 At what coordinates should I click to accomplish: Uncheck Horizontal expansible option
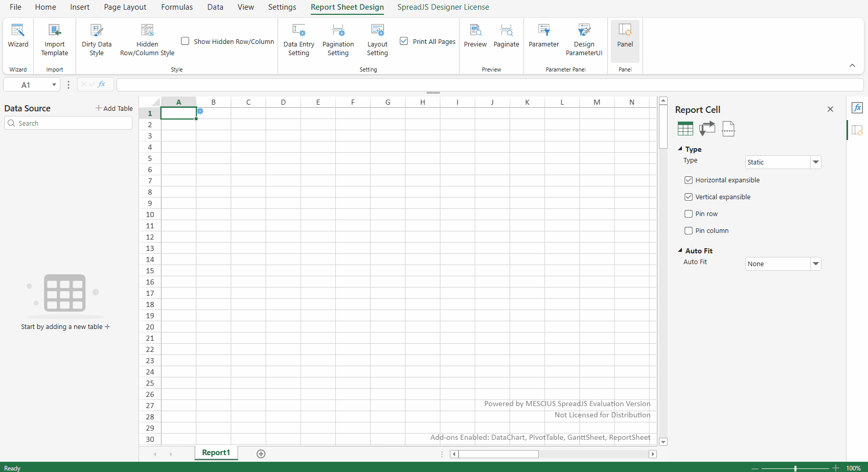[689, 180]
